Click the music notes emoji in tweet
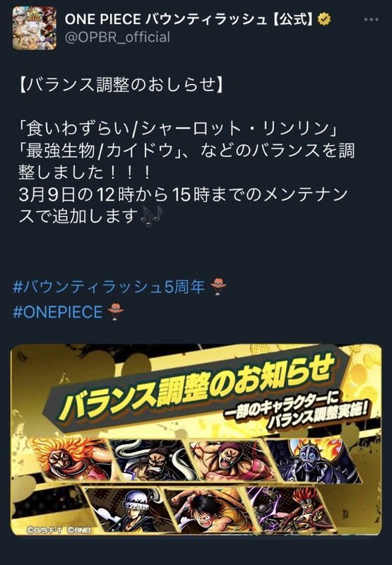Image resolution: width=392 pixels, height=565 pixels. point(150,216)
